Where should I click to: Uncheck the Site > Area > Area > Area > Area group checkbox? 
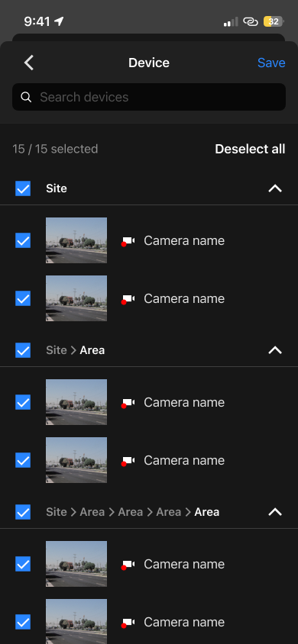point(23,512)
